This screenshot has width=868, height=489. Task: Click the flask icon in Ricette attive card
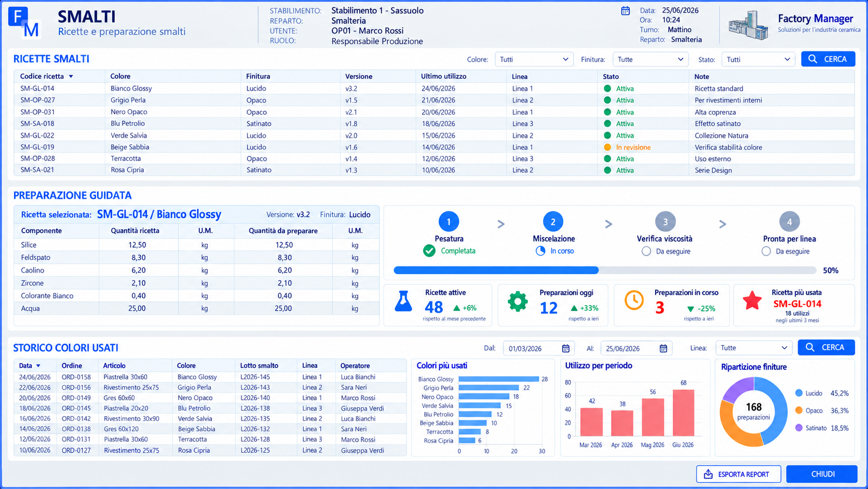pos(403,301)
